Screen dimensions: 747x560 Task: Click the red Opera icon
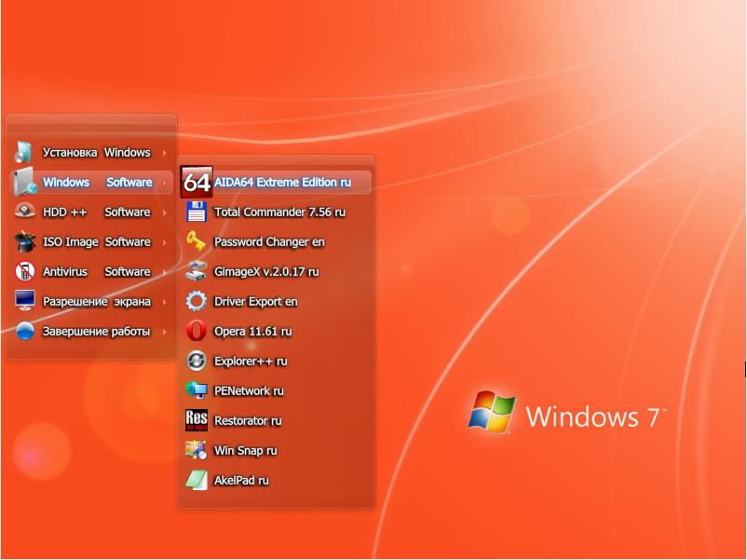[197, 331]
